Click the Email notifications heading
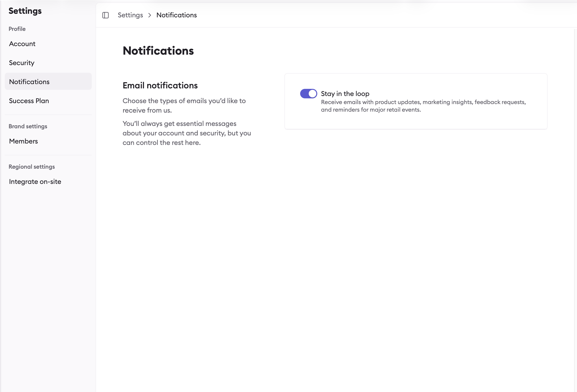Screen dimensions: 577x392 160,85
